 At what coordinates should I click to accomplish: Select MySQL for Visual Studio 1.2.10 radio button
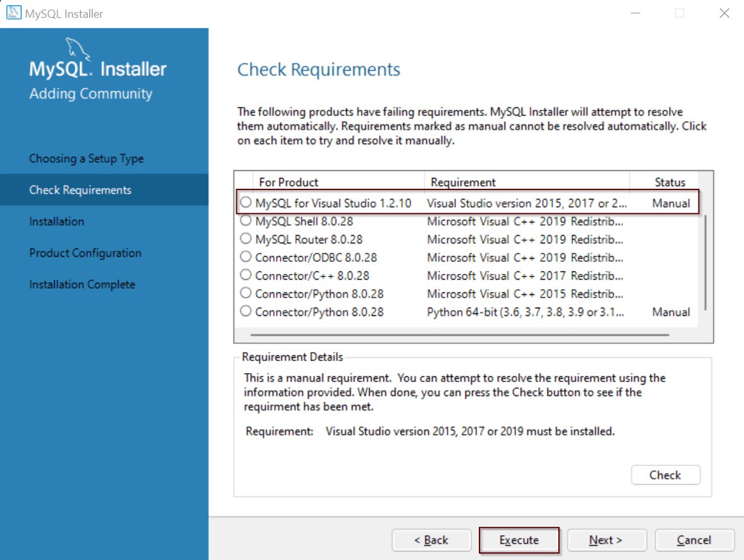point(245,202)
